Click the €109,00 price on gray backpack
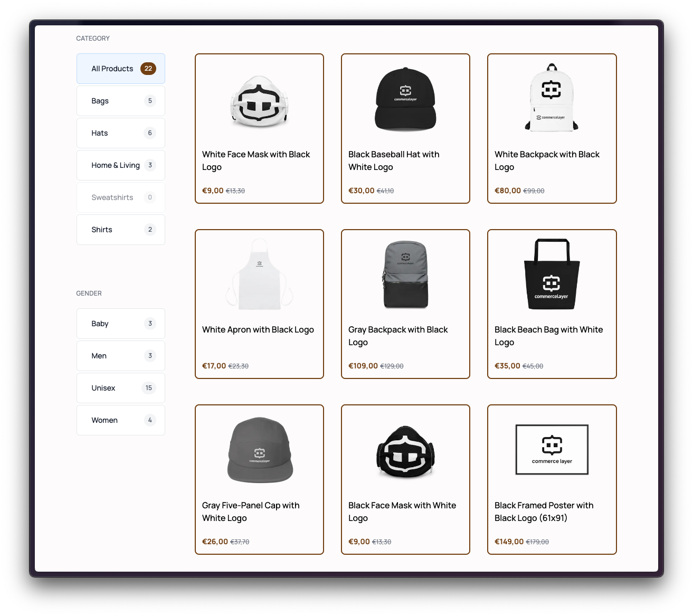Image resolution: width=693 pixels, height=616 pixels. click(x=363, y=366)
